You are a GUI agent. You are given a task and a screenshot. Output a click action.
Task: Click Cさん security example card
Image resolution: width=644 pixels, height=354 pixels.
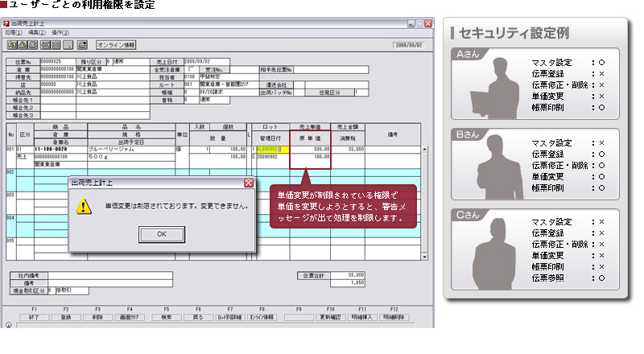[x=535, y=249]
